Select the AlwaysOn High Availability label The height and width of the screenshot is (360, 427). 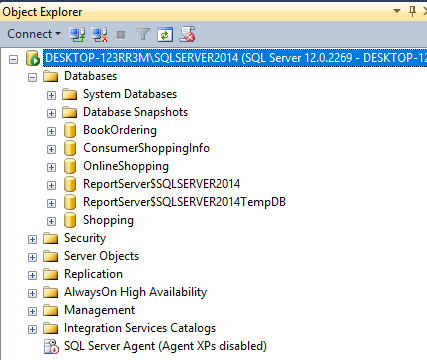coord(135,292)
